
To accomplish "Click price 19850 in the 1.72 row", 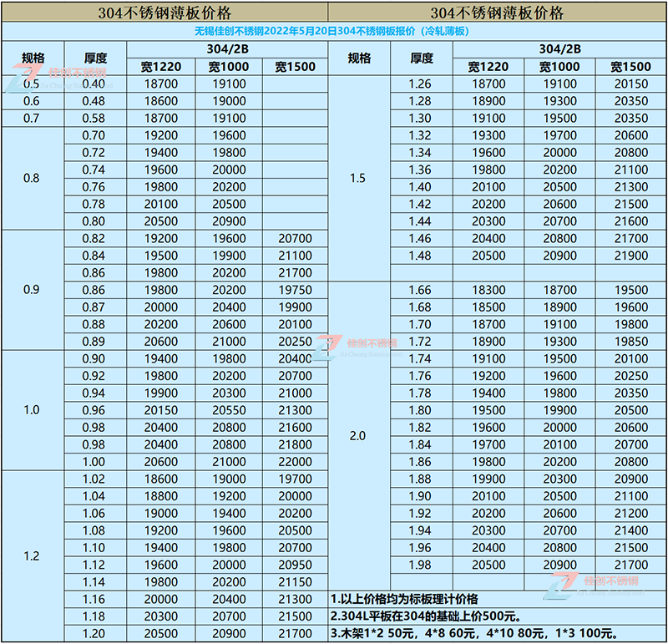I will tap(631, 342).
